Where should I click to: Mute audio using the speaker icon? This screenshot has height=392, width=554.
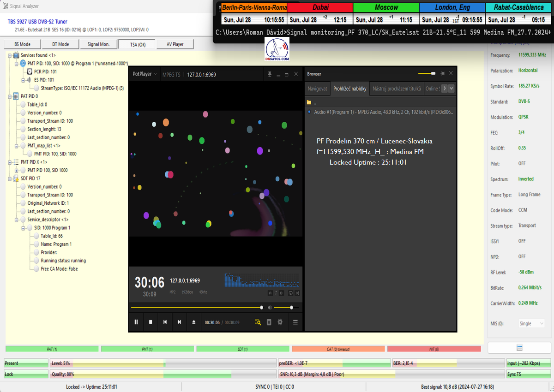[x=271, y=308]
